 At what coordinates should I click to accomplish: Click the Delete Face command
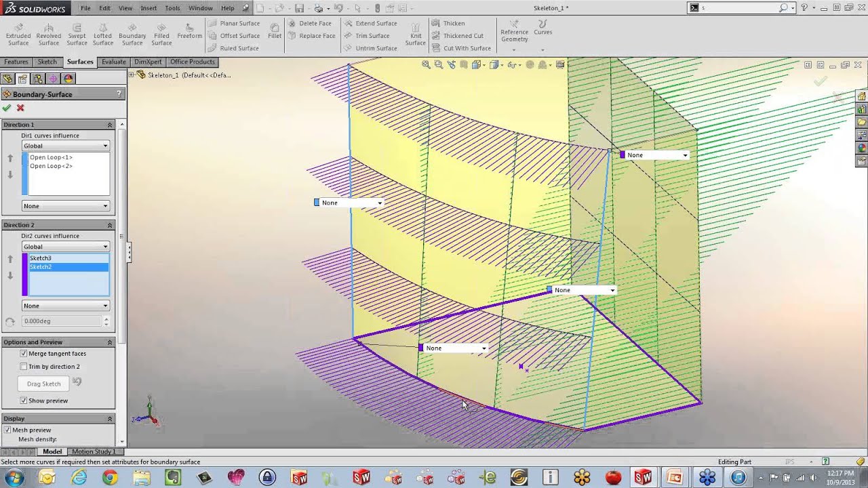311,23
